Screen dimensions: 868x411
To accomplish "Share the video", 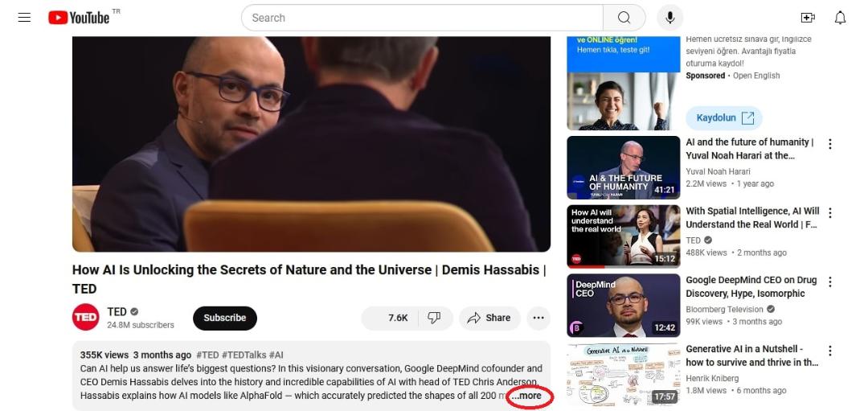I will point(490,318).
